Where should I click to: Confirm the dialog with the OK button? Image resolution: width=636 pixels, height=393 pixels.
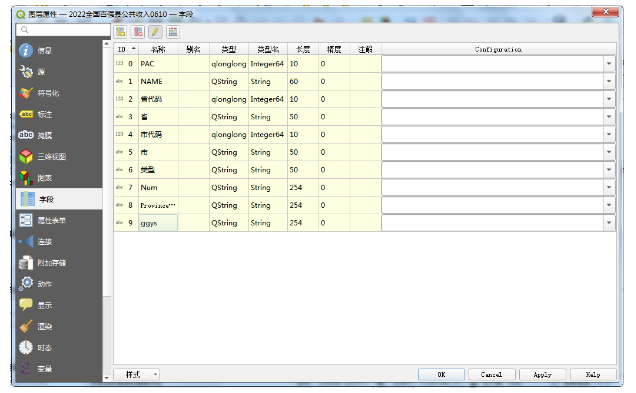[x=441, y=374]
